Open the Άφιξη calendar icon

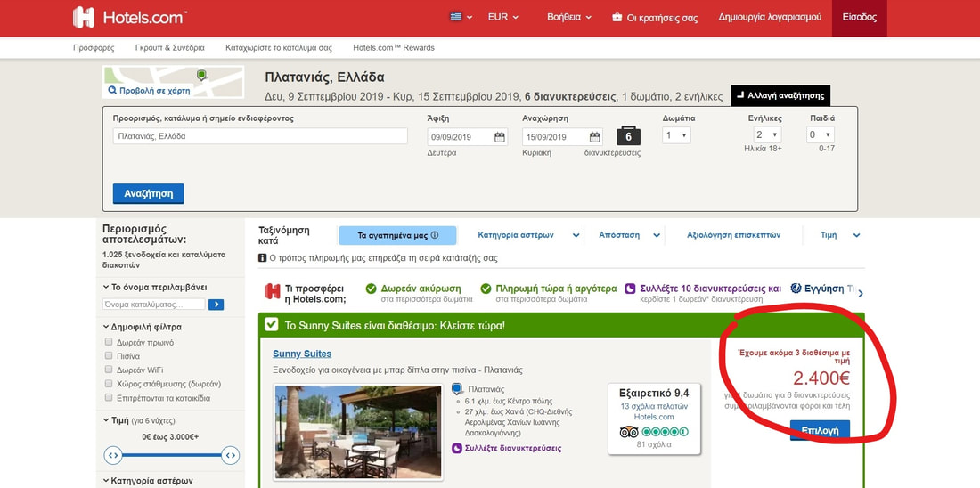pos(500,137)
